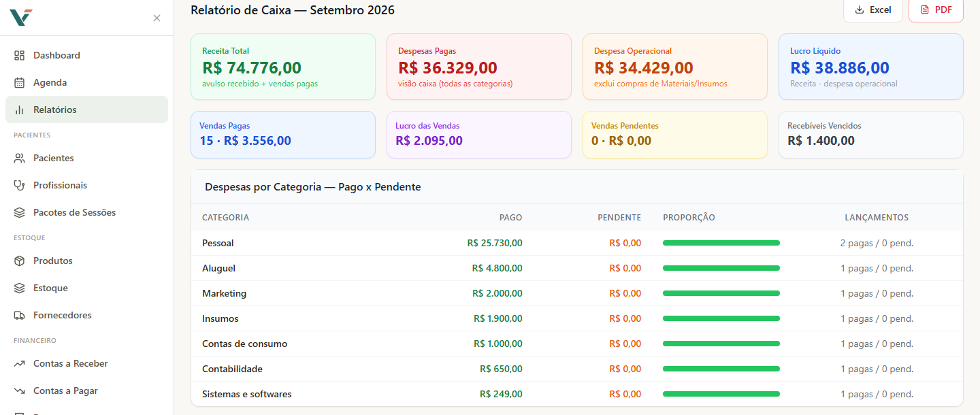Viewport: 980px width, 415px height.
Task: Click the Pessoal category name
Action: pyautogui.click(x=218, y=243)
